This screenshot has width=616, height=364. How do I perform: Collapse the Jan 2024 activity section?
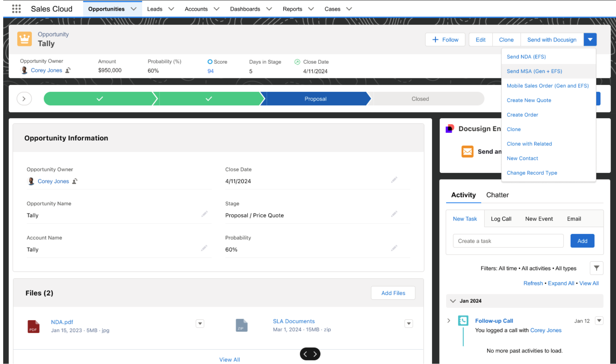[453, 301]
